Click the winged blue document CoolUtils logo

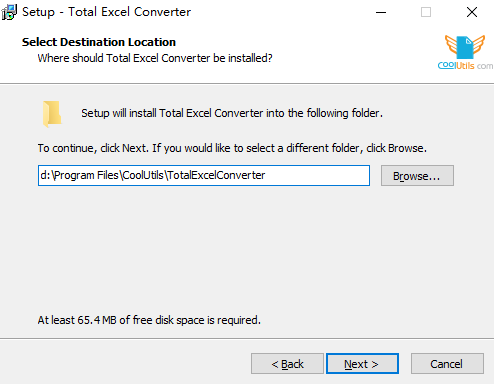[465, 47]
